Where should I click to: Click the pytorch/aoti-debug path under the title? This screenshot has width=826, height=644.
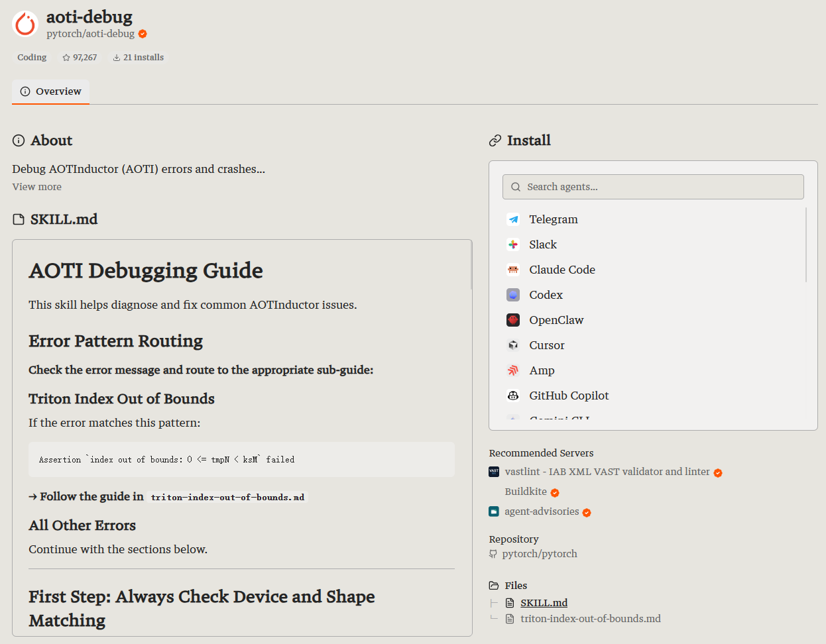click(x=90, y=34)
